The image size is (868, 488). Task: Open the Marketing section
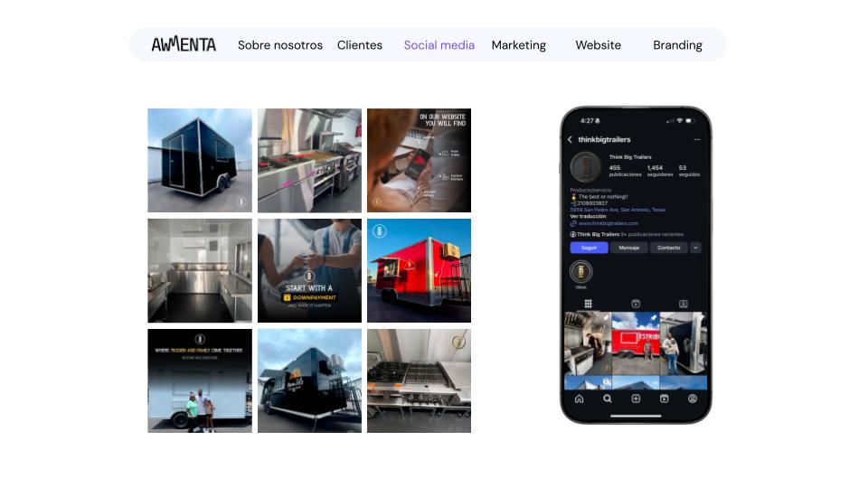(518, 45)
